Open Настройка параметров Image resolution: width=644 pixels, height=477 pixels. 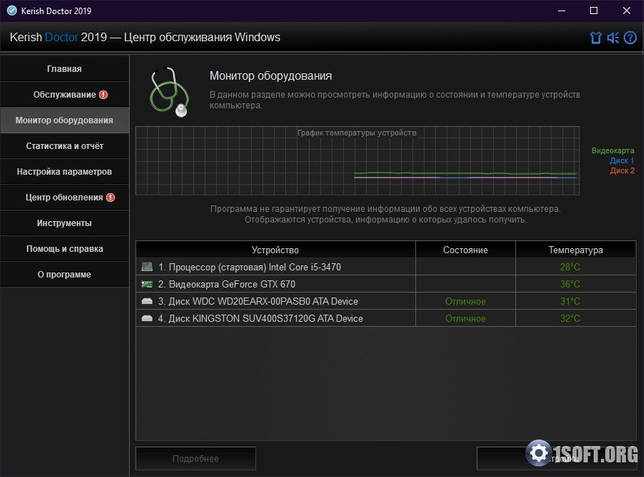click(64, 171)
